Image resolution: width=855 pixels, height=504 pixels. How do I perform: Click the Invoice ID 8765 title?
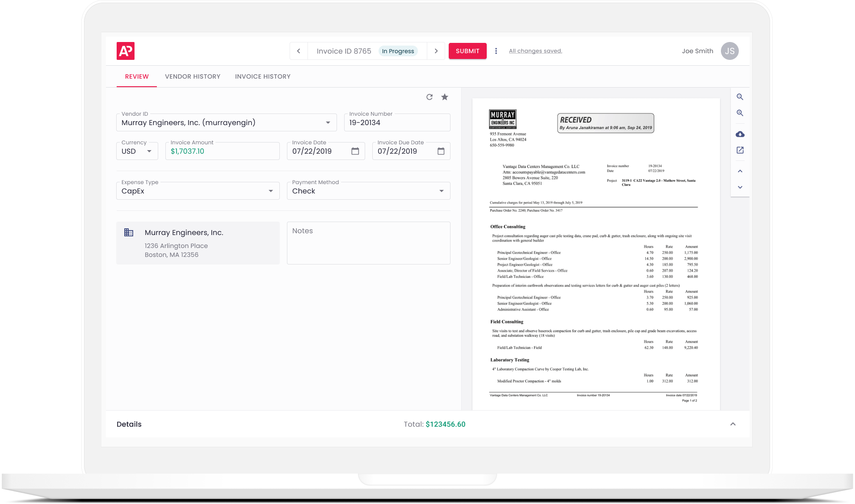(x=344, y=51)
